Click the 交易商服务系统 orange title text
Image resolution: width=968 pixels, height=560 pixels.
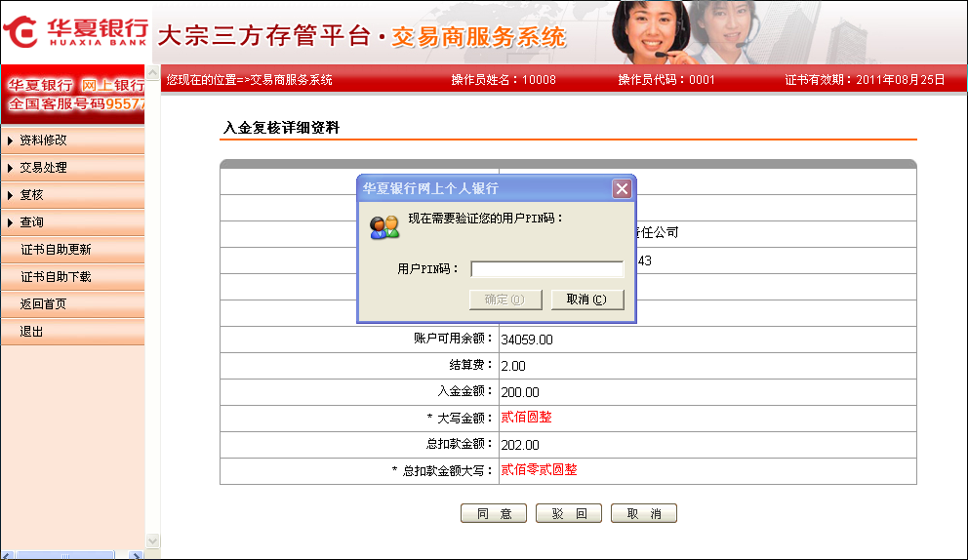(x=478, y=37)
